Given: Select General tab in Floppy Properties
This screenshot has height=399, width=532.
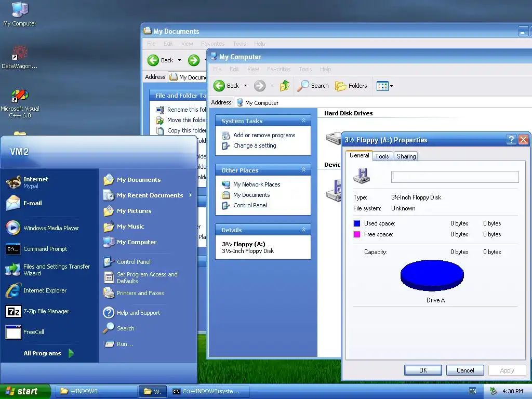Looking at the screenshot, I should click(x=359, y=155).
